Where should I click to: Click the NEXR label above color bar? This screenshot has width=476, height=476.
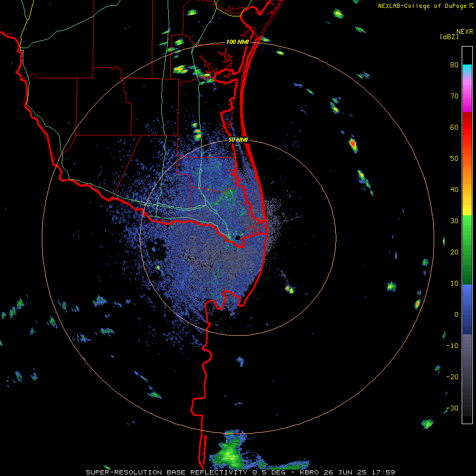(464, 32)
